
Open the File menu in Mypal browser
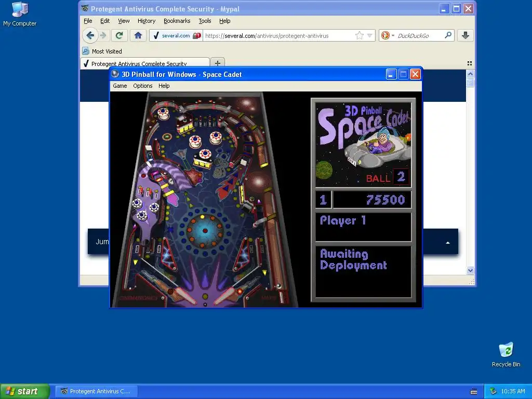click(x=88, y=21)
